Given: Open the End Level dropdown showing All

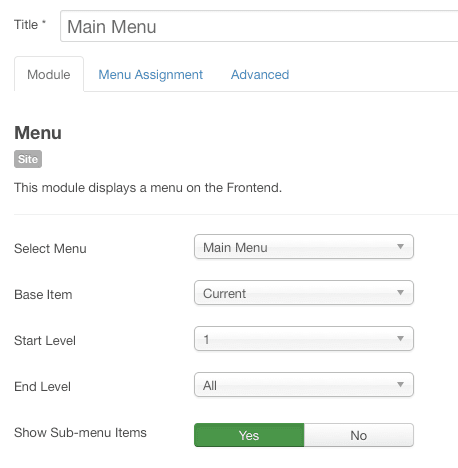Looking at the screenshot, I should pyautogui.click(x=304, y=385).
